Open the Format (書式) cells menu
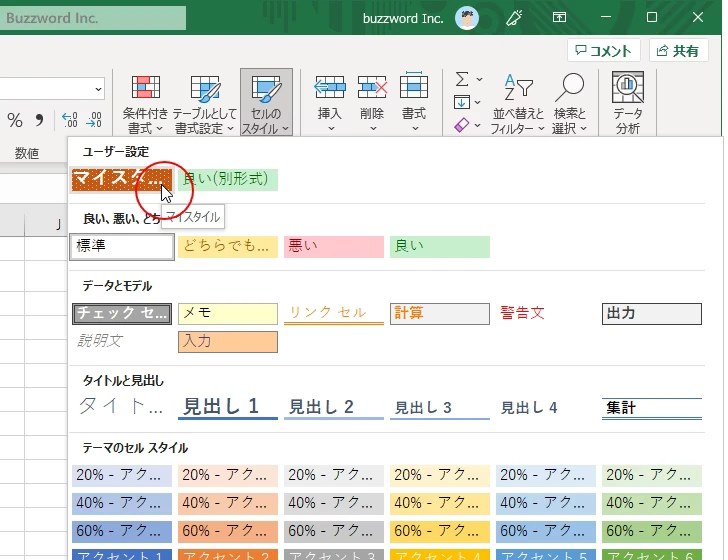Screen dimensions: 728x560 (x=414, y=103)
